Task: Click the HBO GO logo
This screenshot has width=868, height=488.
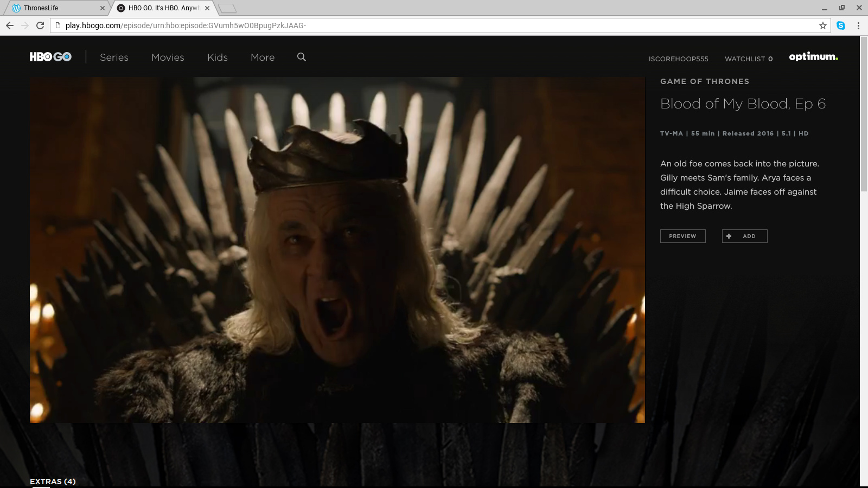Action: [x=50, y=57]
